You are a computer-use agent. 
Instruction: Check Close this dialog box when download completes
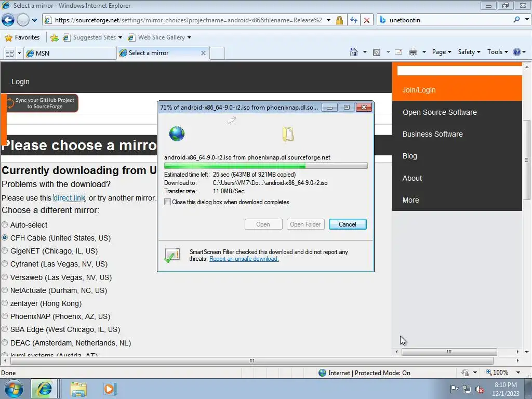[167, 202]
